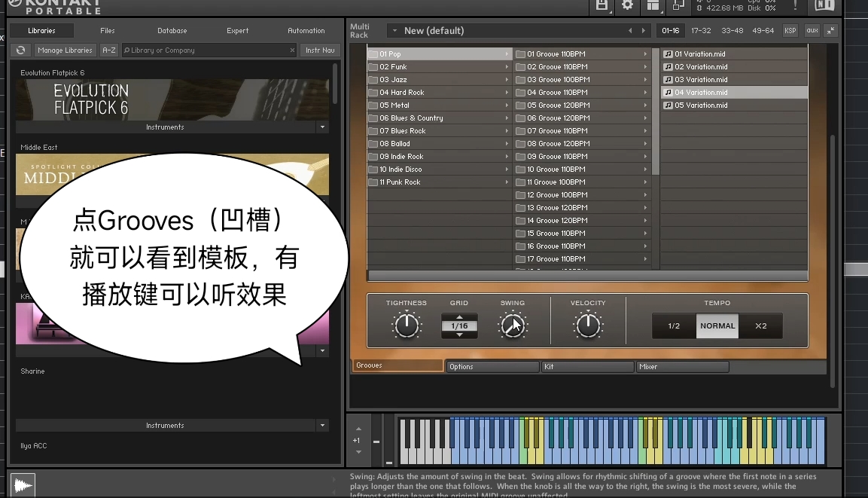Open the 02 Funk folder

pyautogui.click(x=440, y=66)
